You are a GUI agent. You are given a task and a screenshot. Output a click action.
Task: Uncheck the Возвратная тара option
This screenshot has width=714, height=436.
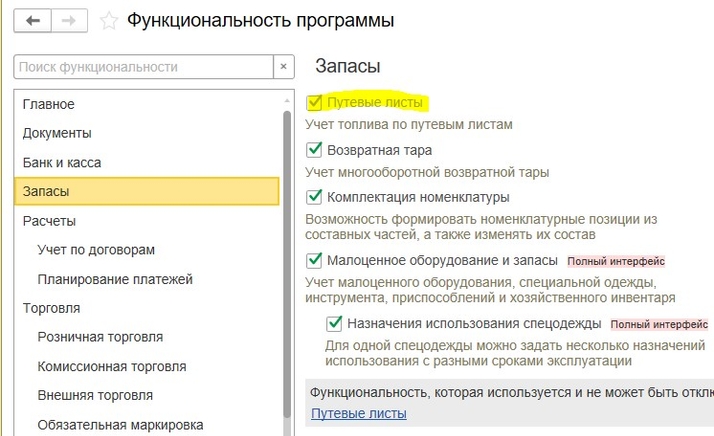pyautogui.click(x=316, y=150)
